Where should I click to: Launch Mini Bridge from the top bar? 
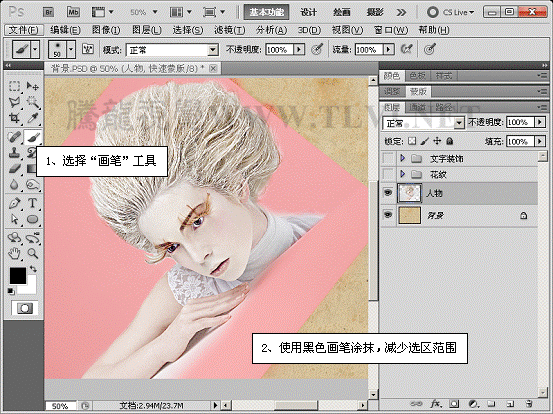pos(73,13)
